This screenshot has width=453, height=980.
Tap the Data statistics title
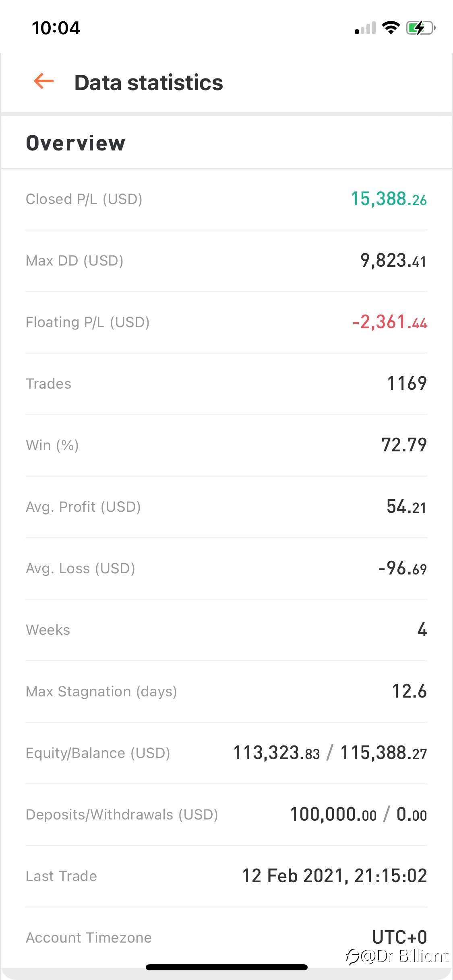[x=149, y=82]
